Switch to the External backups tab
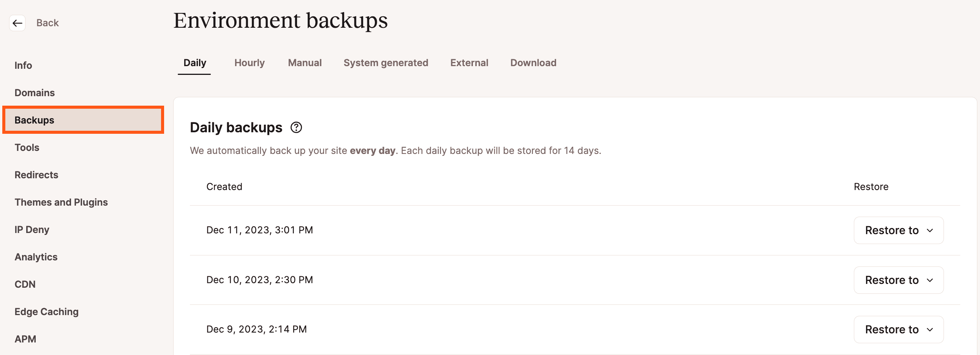The width and height of the screenshot is (980, 355). (x=469, y=63)
